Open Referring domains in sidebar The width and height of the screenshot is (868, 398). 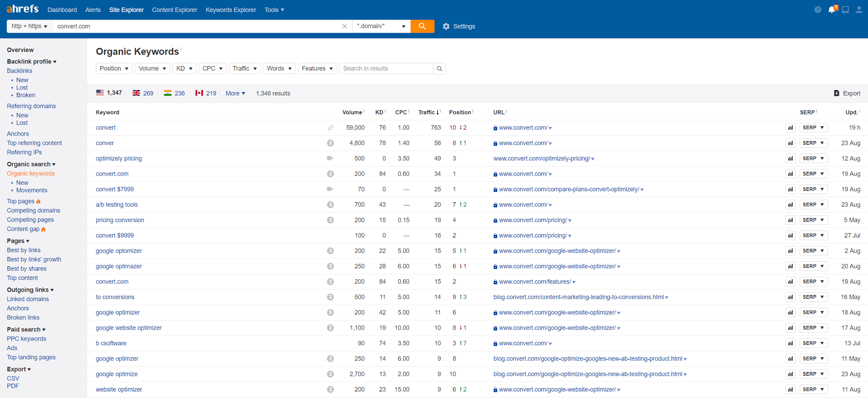point(31,106)
